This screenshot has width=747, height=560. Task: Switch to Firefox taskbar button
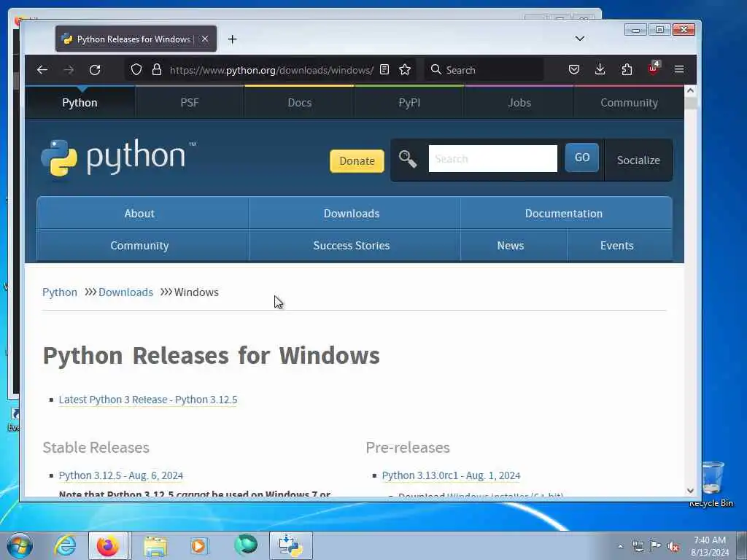(x=108, y=545)
